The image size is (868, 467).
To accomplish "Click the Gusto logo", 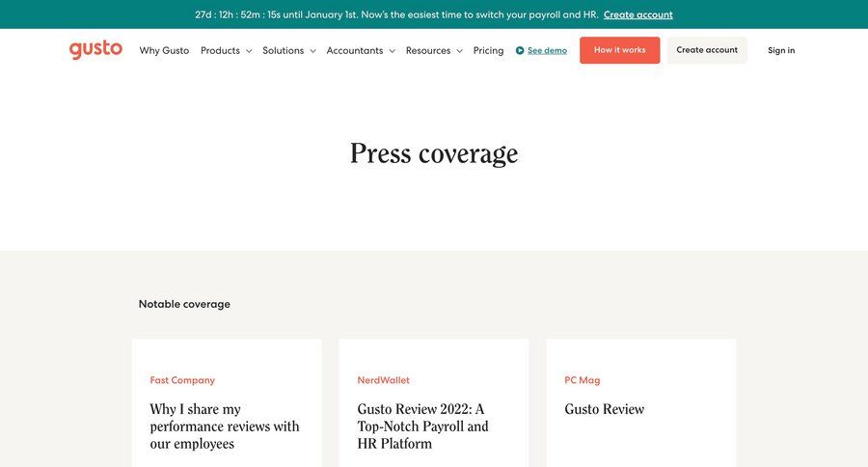I will coord(95,50).
